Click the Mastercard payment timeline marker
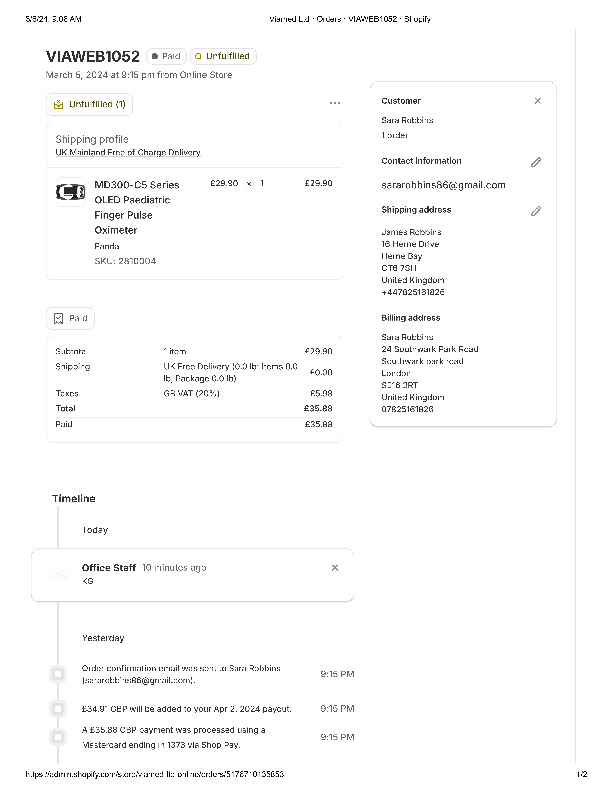 (58, 737)
